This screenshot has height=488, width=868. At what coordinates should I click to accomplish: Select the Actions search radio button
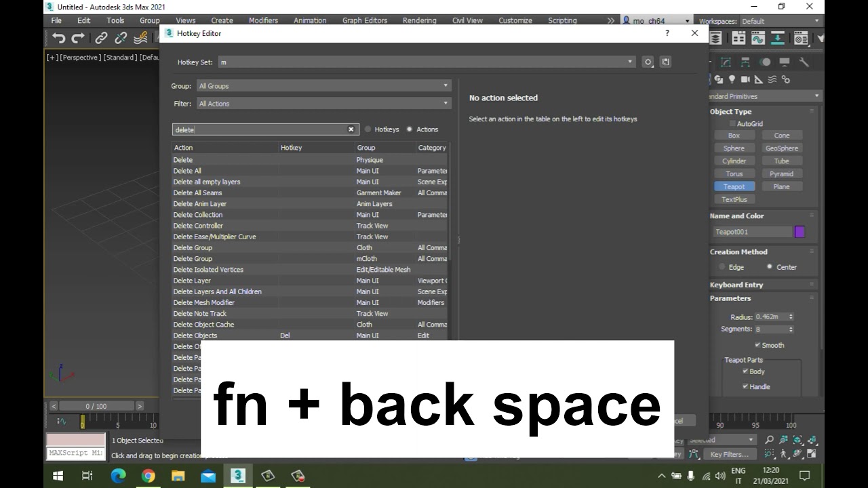point(410,129)
